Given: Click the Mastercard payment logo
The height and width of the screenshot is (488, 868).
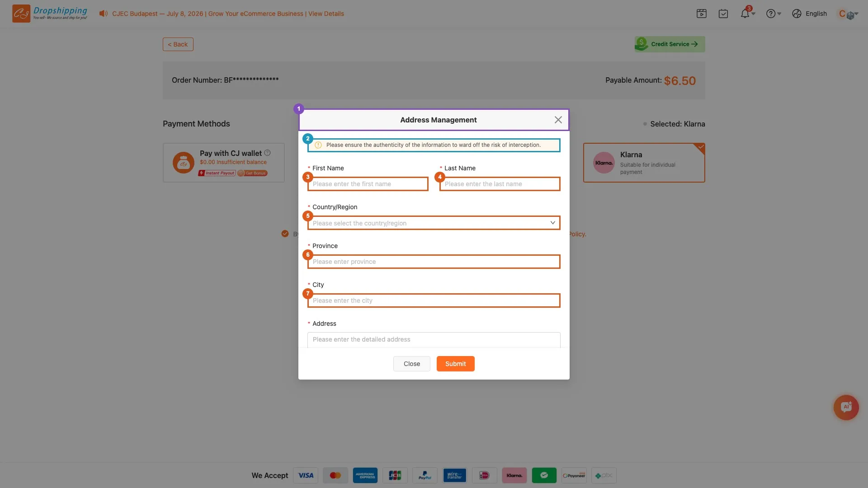Looking at the screenshot, I should pos(335,475).
